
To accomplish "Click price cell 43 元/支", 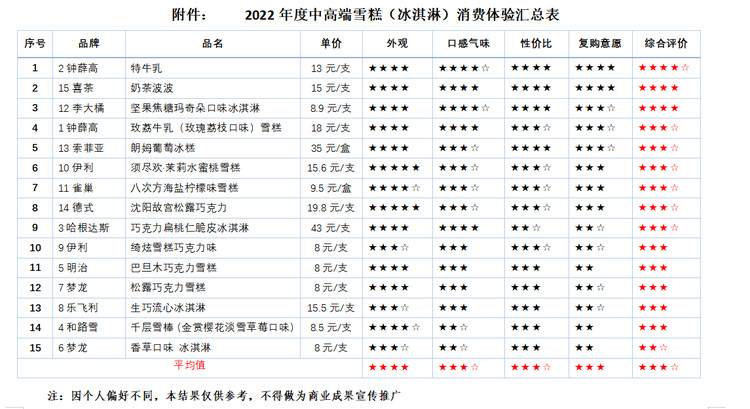I will [331, 228].
